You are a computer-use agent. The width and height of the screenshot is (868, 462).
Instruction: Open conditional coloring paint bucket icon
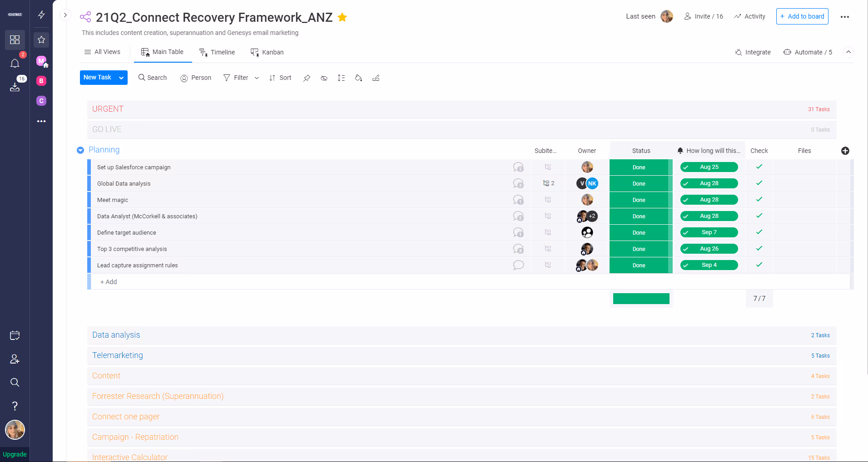pyautogui.click(x=358, y=78)
